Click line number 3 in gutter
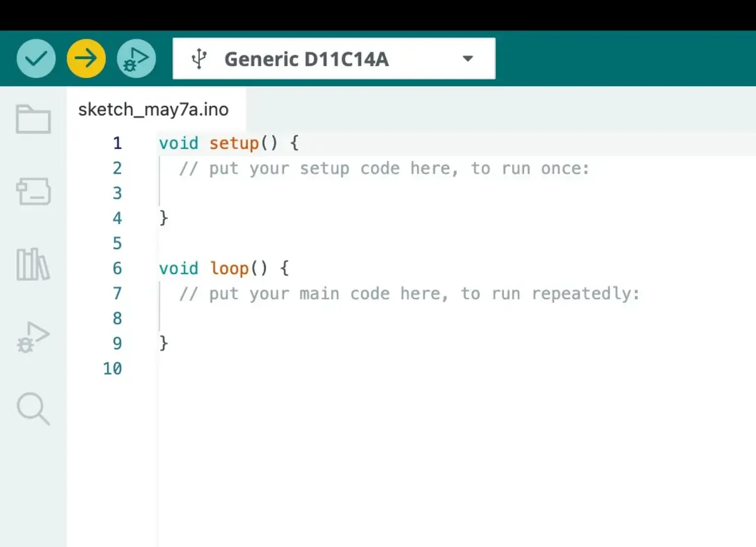 click(117, 193)
